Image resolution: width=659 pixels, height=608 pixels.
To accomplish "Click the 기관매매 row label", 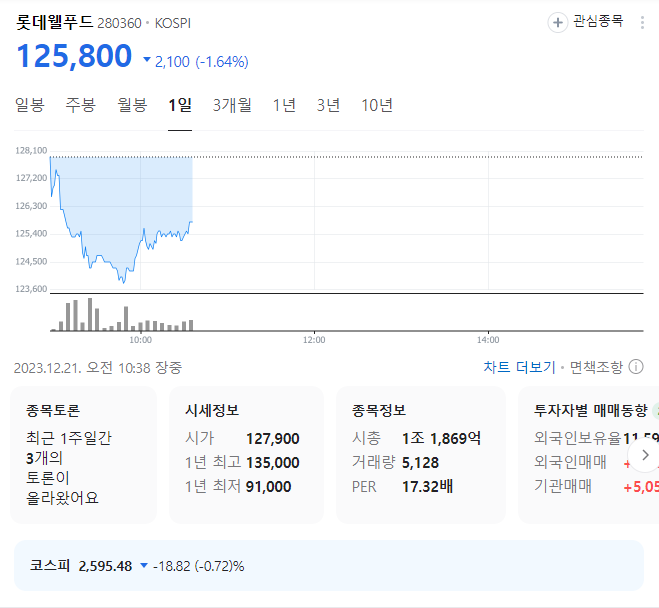I will click(563, 486).
